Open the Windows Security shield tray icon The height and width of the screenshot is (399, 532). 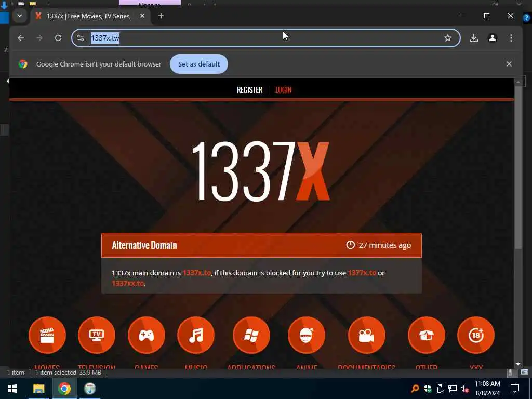428,389
